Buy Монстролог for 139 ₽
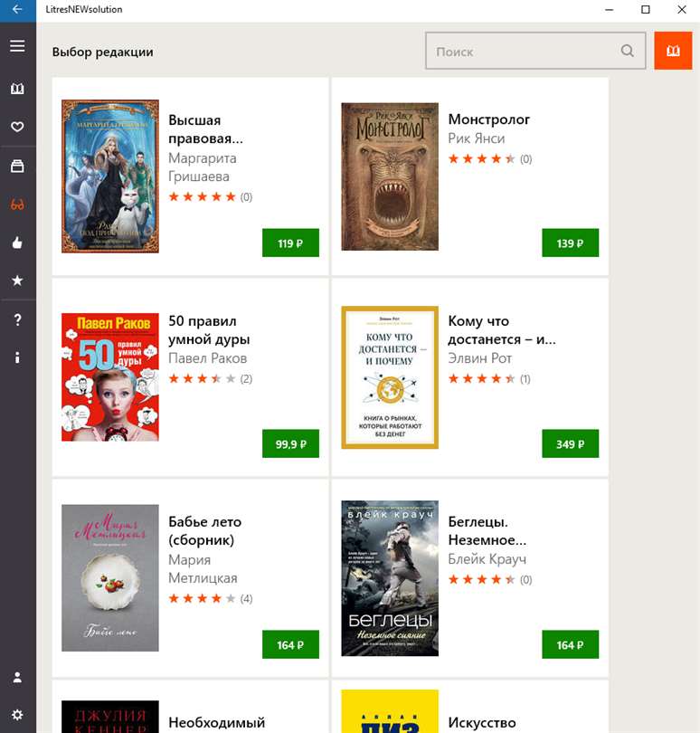700x733 pixels. (570, 243)
